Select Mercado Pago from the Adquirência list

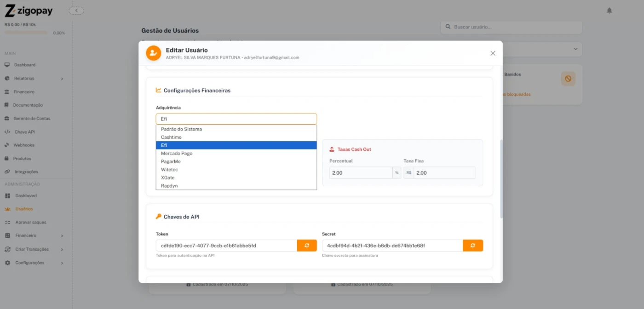(x=177, y=154)
